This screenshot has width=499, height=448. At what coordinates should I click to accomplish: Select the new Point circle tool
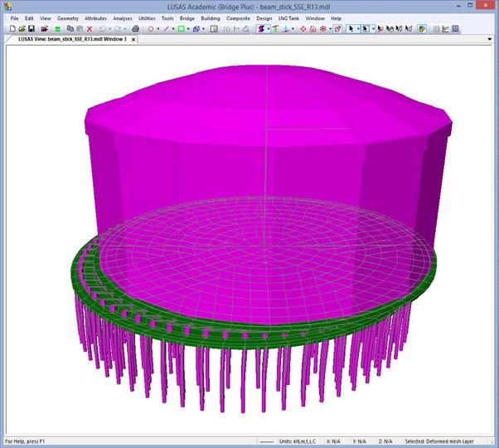(151, 29)
